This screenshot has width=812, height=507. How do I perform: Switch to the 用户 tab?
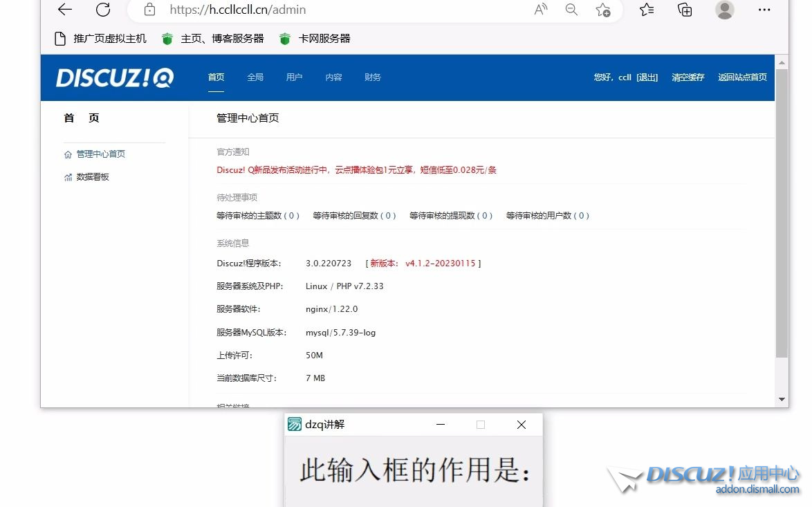pyautogui.click(x=294, y=77)
